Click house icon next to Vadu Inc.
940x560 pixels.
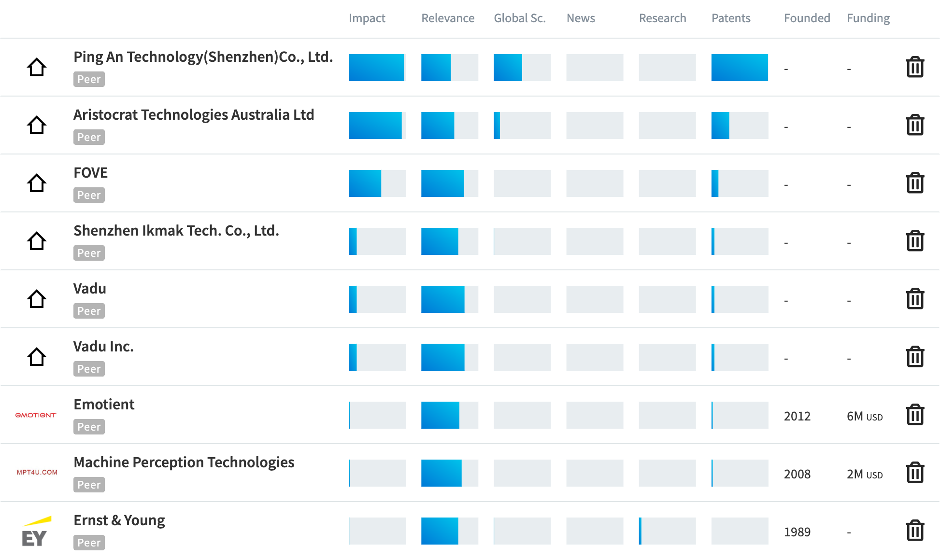[37, 357]
